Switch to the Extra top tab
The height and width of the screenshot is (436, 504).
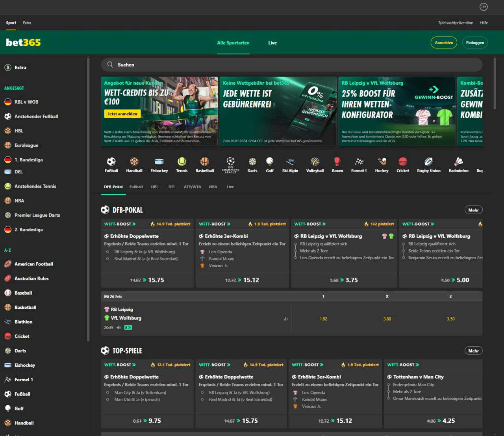point(27,23)
